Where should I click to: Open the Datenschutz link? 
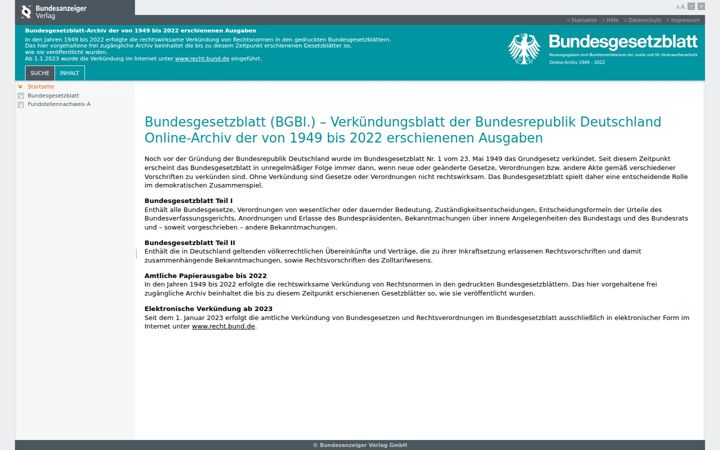pos(644,20)
